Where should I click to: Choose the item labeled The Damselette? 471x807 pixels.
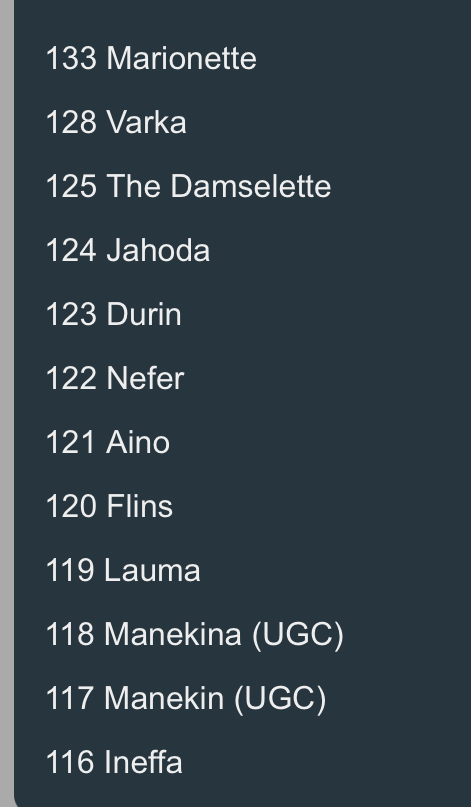pos(243,186)
